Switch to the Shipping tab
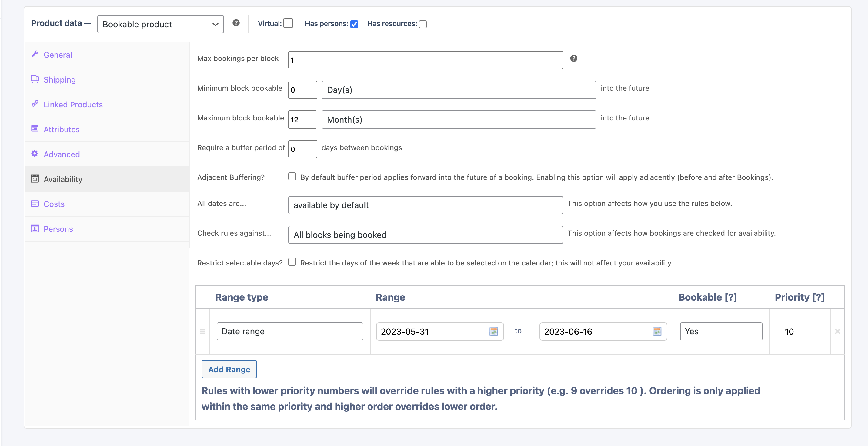Screen dimensions: 868x446 tap(107, 79)
